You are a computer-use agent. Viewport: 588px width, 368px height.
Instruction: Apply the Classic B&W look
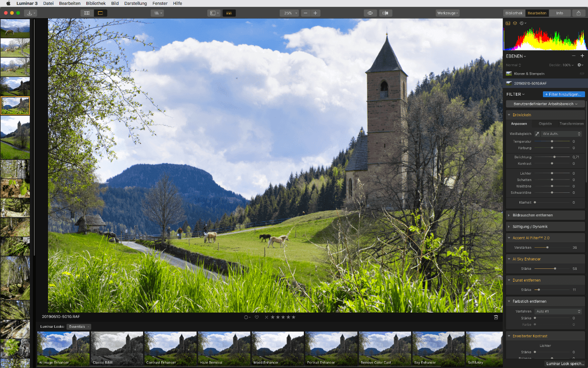[x=117, y=349]
